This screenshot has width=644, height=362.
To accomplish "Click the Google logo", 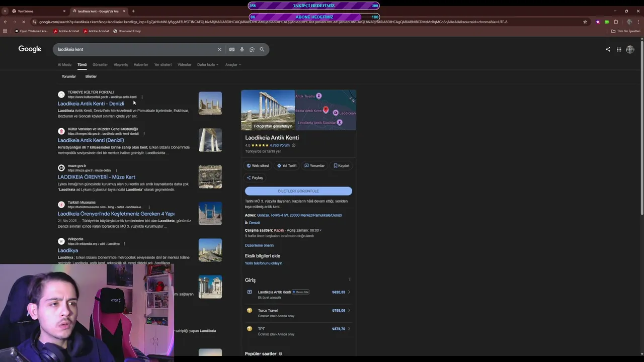I will pos(30,49).
